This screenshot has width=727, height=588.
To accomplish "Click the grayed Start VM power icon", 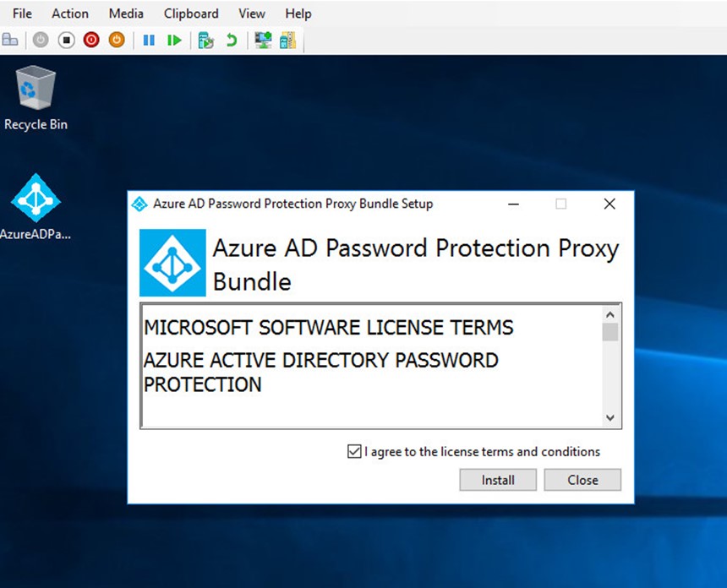I will click(41, 40).
